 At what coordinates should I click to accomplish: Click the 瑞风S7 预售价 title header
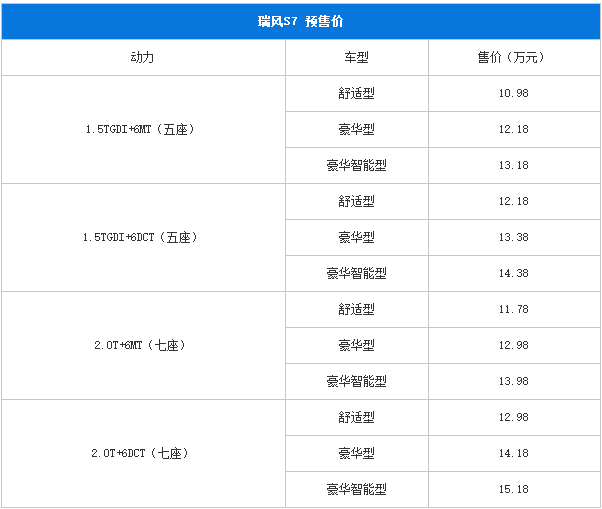point(301,21)
